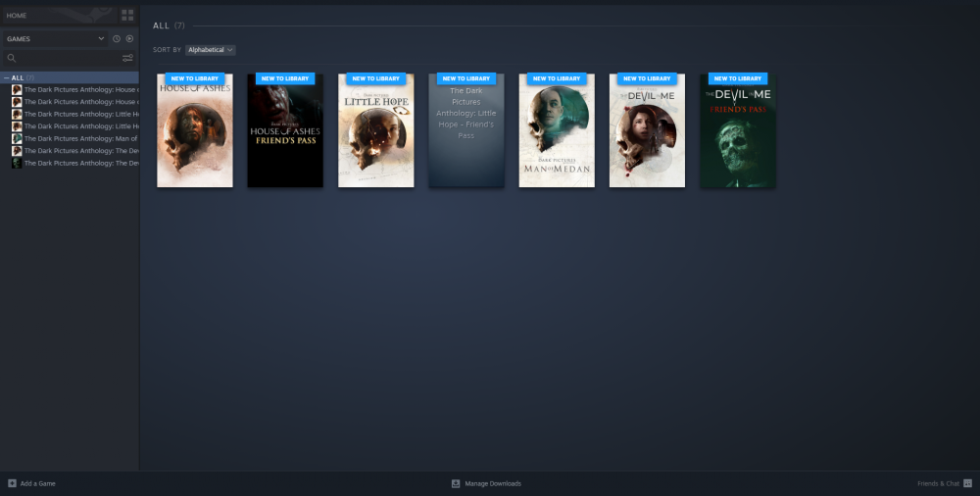This screenshot has width=980, height=496.
Task: Collapse the ALL games category
Action: pos(8,77)
